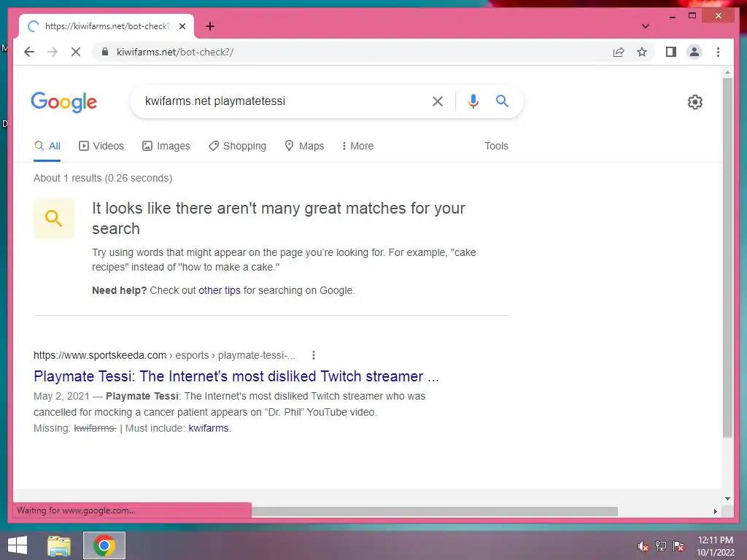Open result options three-dot menu
This screenshot has width=747, height=560.
pos(313,355)
